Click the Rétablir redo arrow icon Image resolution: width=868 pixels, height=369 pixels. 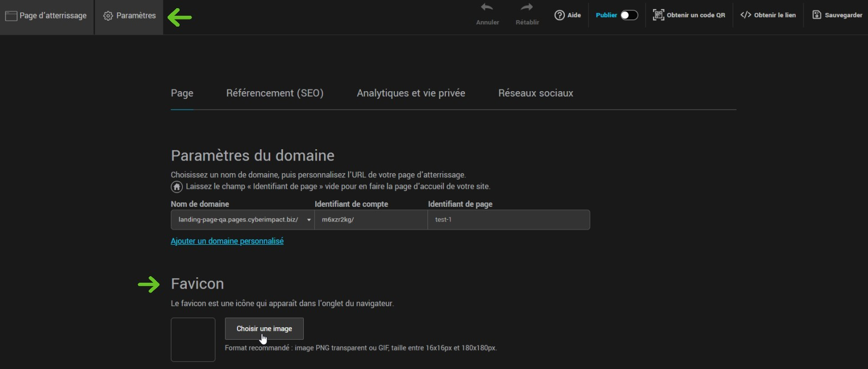click(527, 8)
